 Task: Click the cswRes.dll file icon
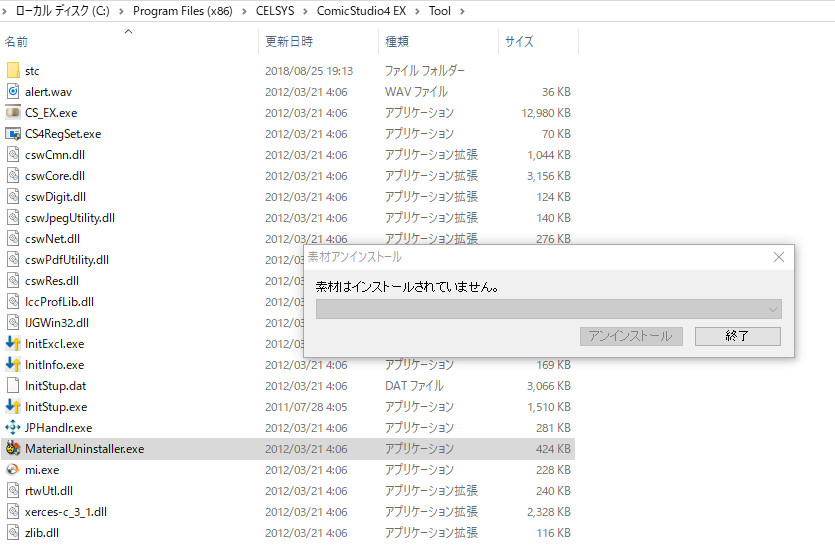[x=13, y=281]
